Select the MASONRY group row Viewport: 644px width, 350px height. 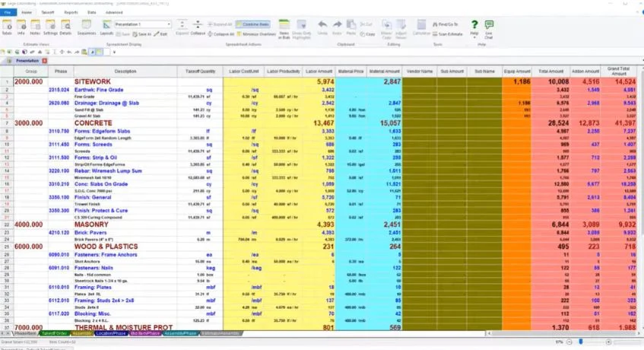pos(325,224)
